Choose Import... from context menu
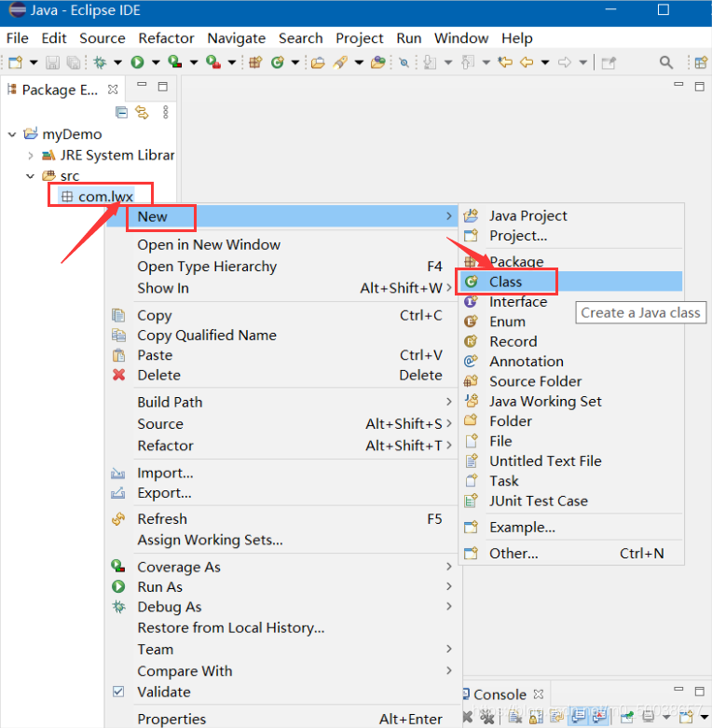 click(x=282, y=474)
